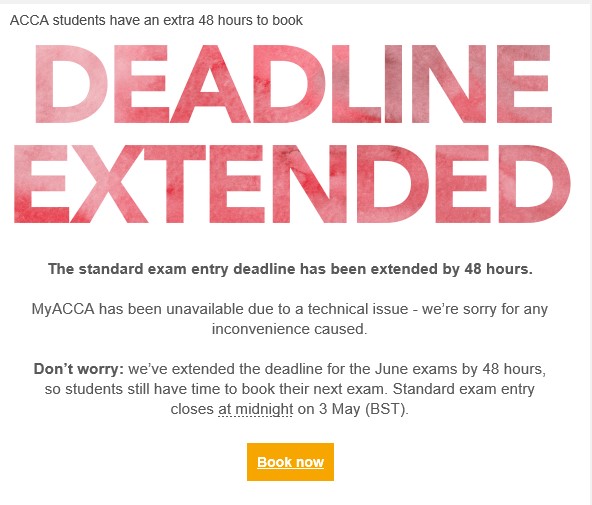Image resolution: width=592 pixels, height=505 pixels.
Task: Click the 'ACCA students have an extra 48 hours' preheader
Action: 156,20
